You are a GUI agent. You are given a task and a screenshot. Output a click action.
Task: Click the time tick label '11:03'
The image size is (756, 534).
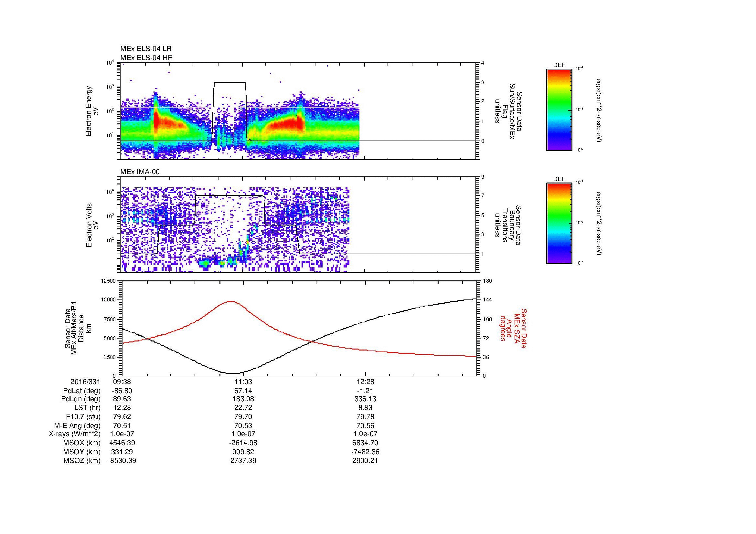pos(243,382)
